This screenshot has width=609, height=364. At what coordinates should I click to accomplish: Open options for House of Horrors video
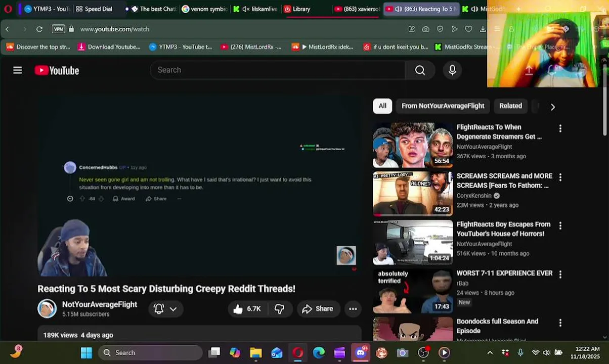coord(560,225)
